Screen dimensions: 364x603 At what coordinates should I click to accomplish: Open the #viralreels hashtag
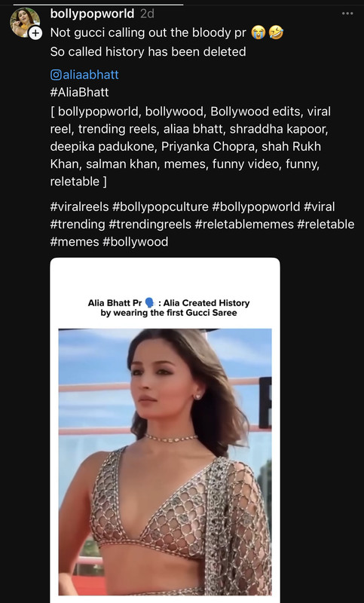tap(79, 207)
